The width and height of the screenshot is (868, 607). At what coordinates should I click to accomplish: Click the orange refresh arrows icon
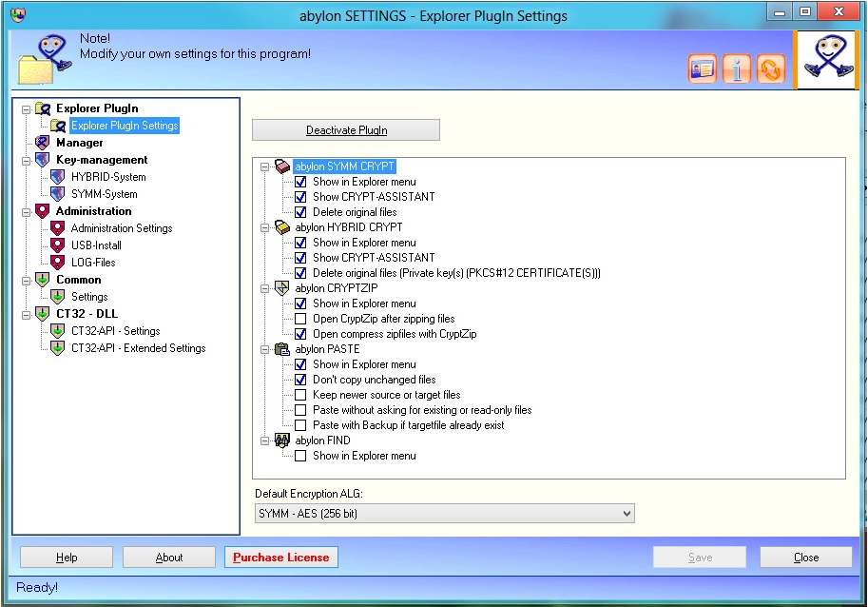tap(771, 69)
